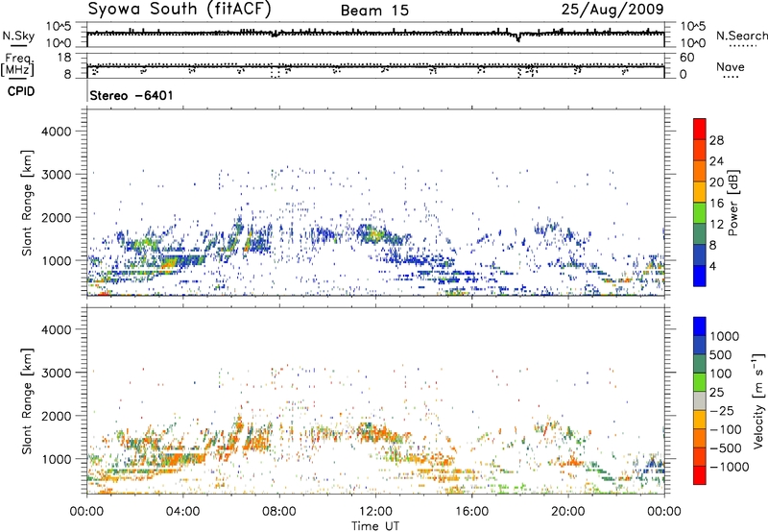The image size is (768, 532).
Task: Click the '100' Velocity colorbar tick label
Action: pos(721,374)
